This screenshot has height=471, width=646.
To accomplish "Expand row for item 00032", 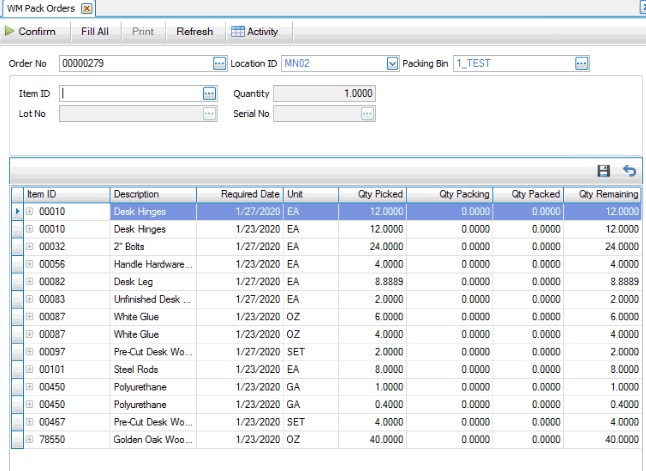I will click(x=30, y=245).
